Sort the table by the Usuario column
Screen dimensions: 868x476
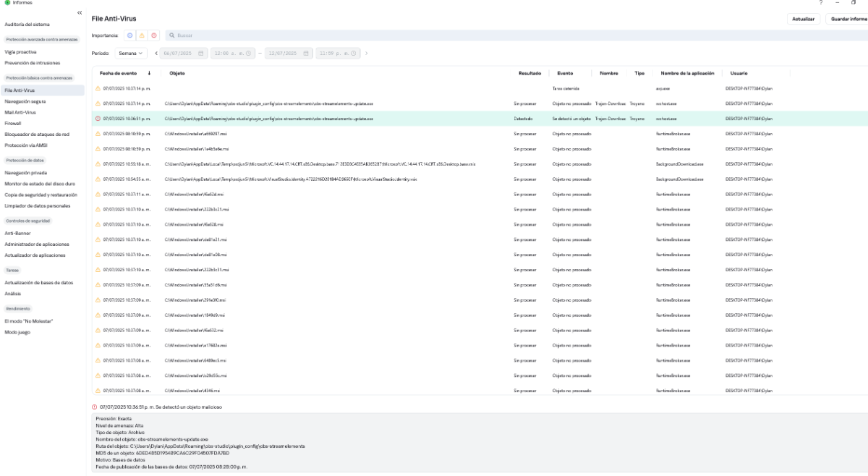click(x=739, y=73)
